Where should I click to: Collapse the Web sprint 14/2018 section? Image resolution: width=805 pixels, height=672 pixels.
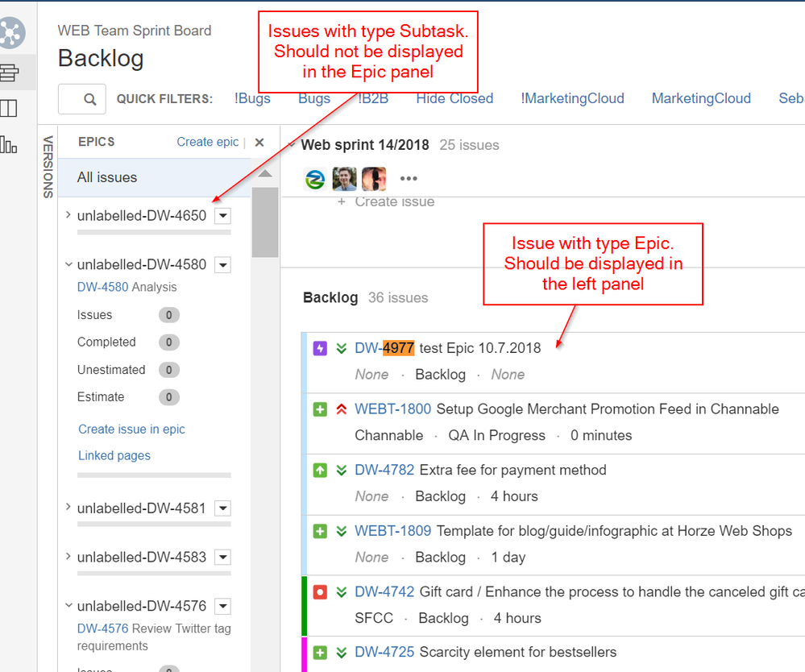291,145
